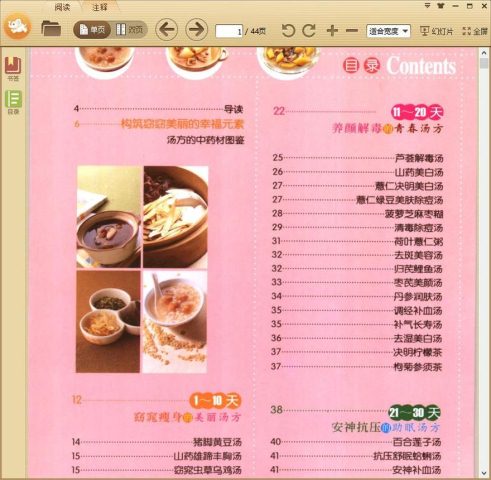Click the porridge with spoon photo
The height and width of the screenshot is (480, 491).
coord(175,322)
